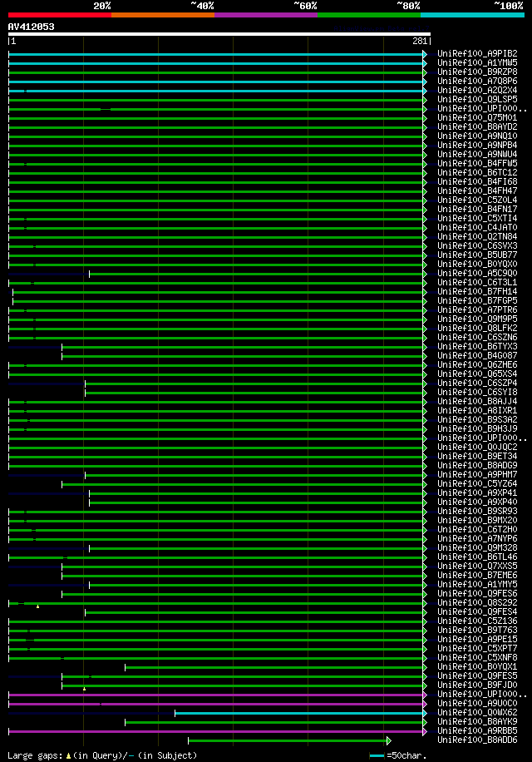The image size is (532, 762).
Task: Click the yellow gap marker below UniRef100_Q8S292 row
Action: [x=38, y=606]
